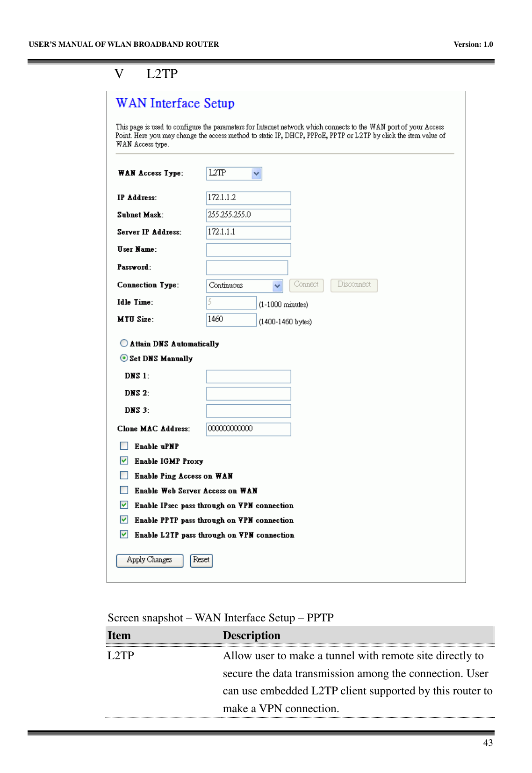This screenshot has height=773, width=532.
Task: Click the DNS 3 input field
Action: (248, 411)
